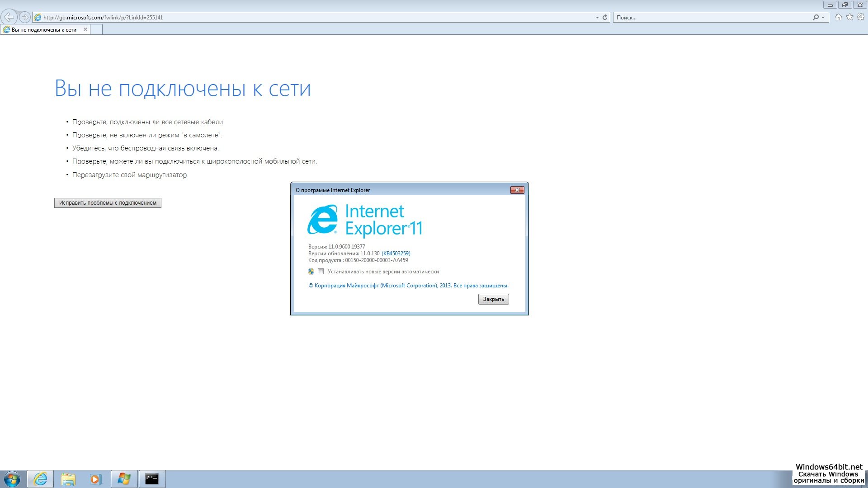Expand the search provider dropdown arrow

point(823,18)
